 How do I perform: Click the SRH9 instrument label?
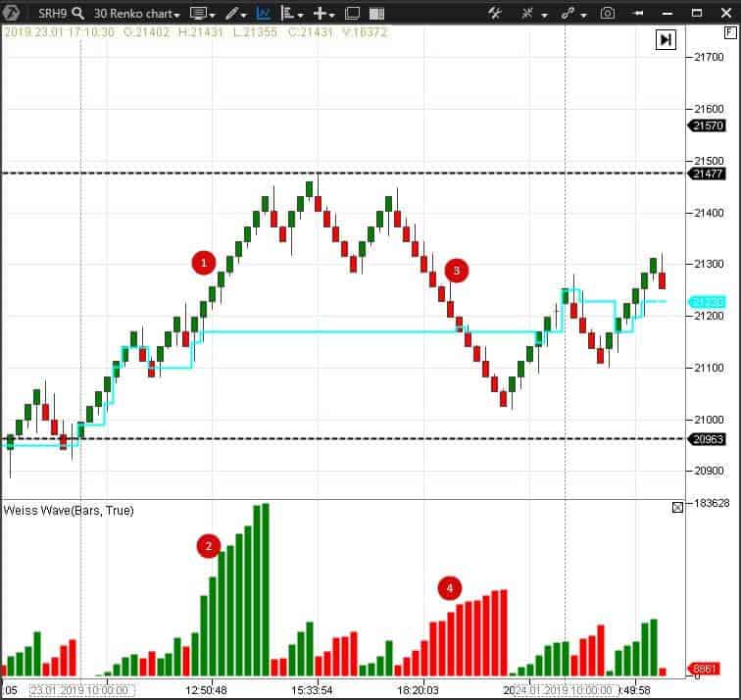coord(52,13)
